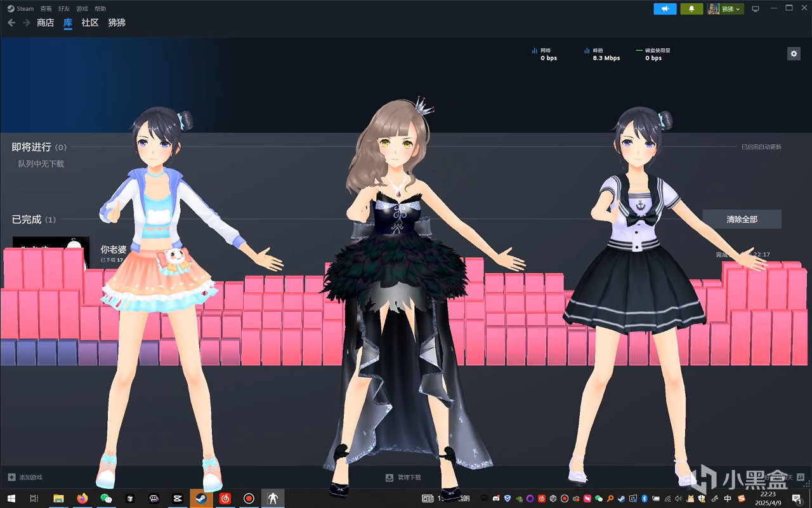The height and width of the screenshot is (508, 812).
Task: Open Bluetooth tray icon
Action: coord(643,498)
